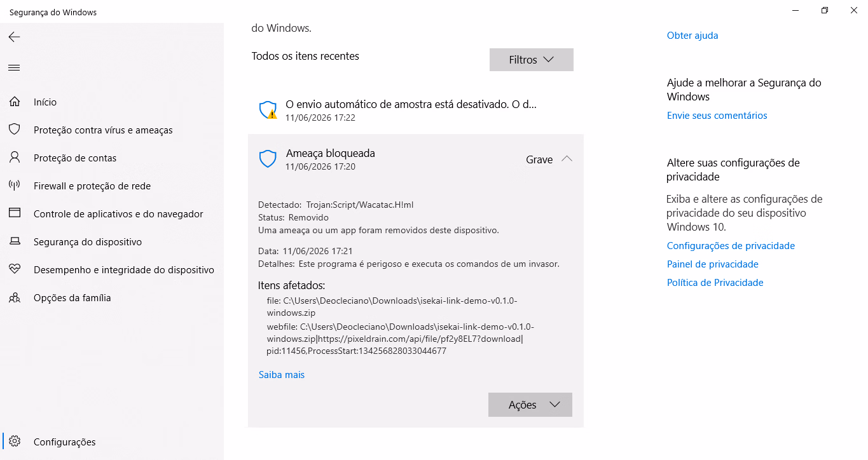Click the firewall network signal icon

(x=14, y=186)
